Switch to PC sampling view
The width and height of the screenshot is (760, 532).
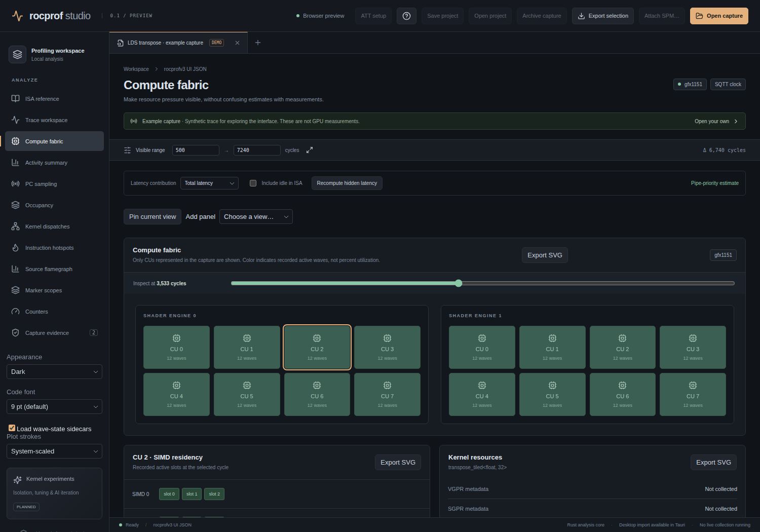54,184
